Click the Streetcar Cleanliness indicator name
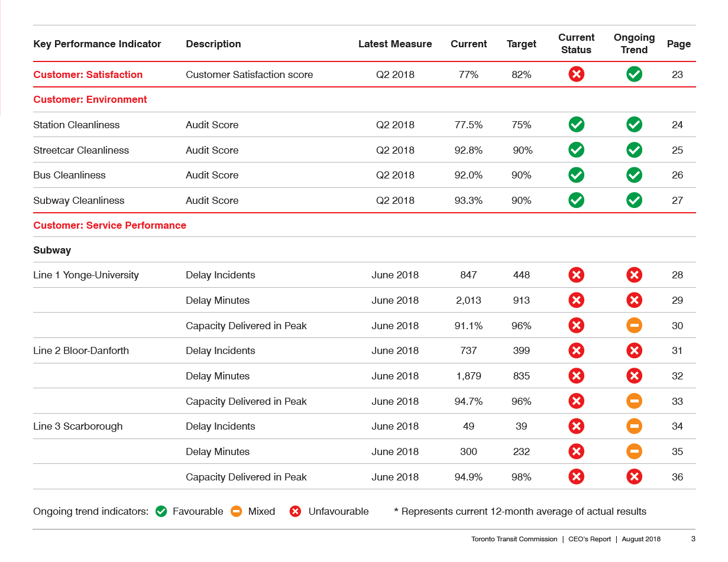 tap(81, 150)
